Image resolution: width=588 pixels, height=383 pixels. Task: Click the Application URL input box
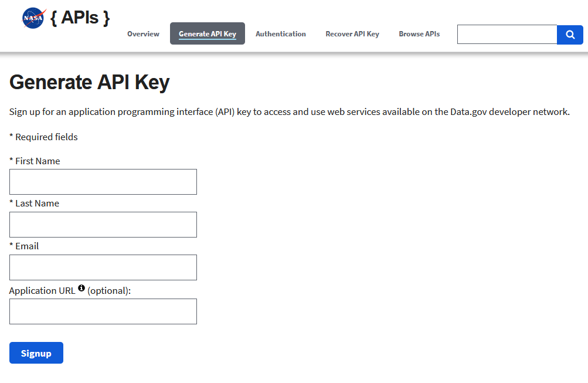tap(103, 311)
